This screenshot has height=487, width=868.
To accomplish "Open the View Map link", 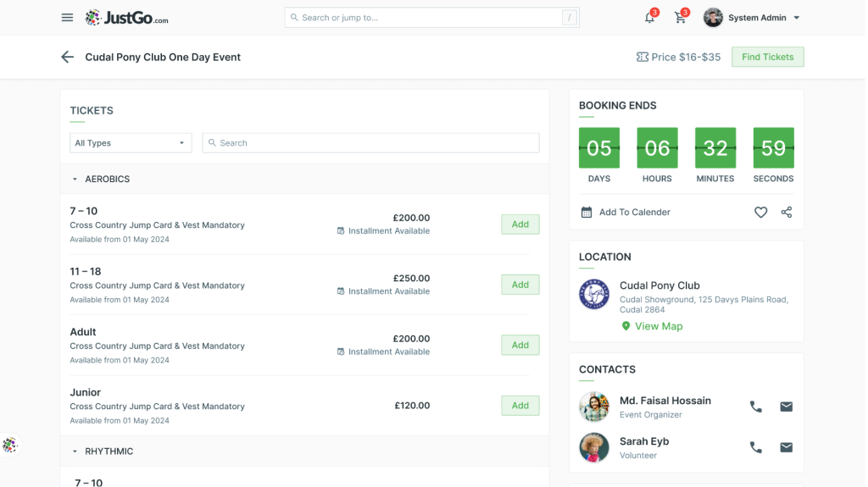I will (x=659, y=326).
